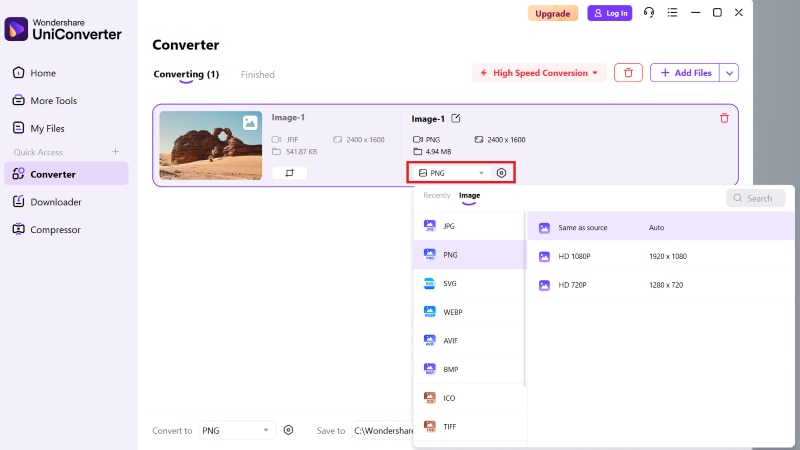Click the 541.87 KB source size text
Screen dimensions: 800x450
point(301,152)
